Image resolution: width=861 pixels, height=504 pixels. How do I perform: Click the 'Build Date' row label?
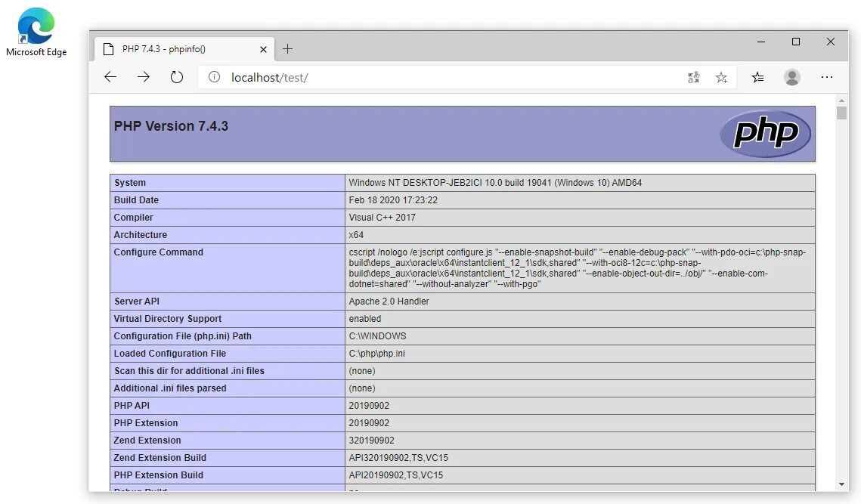(136, 199)
